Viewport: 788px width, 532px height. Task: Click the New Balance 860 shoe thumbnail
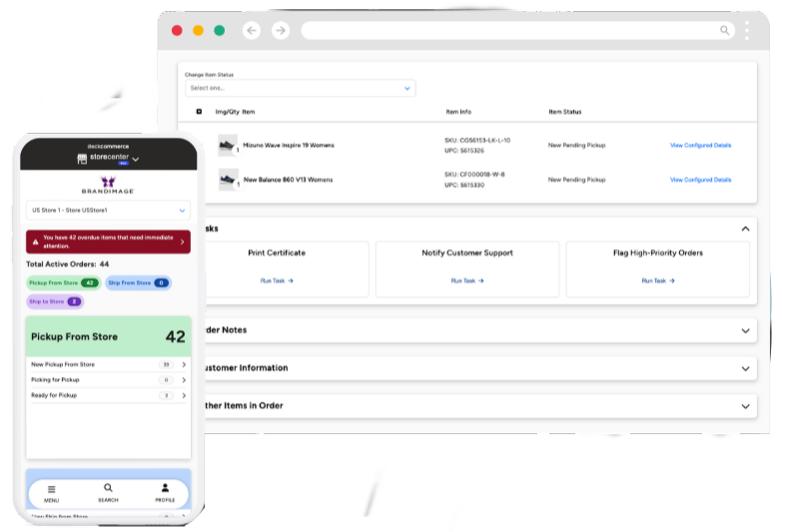click(228, 180)
